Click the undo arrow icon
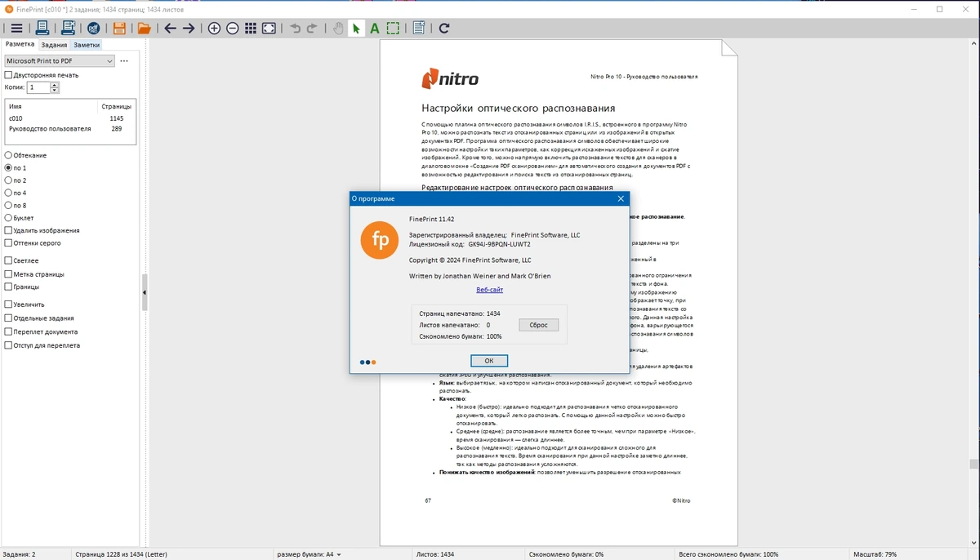Screen dimensions: 980x560 296,29
